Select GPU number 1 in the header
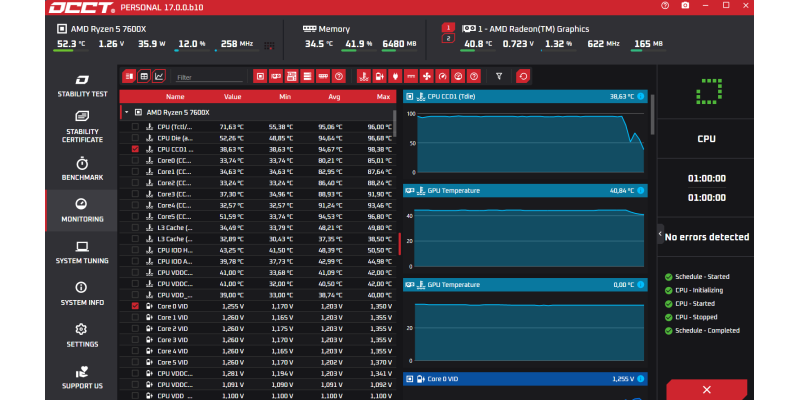 coord(448,28)
